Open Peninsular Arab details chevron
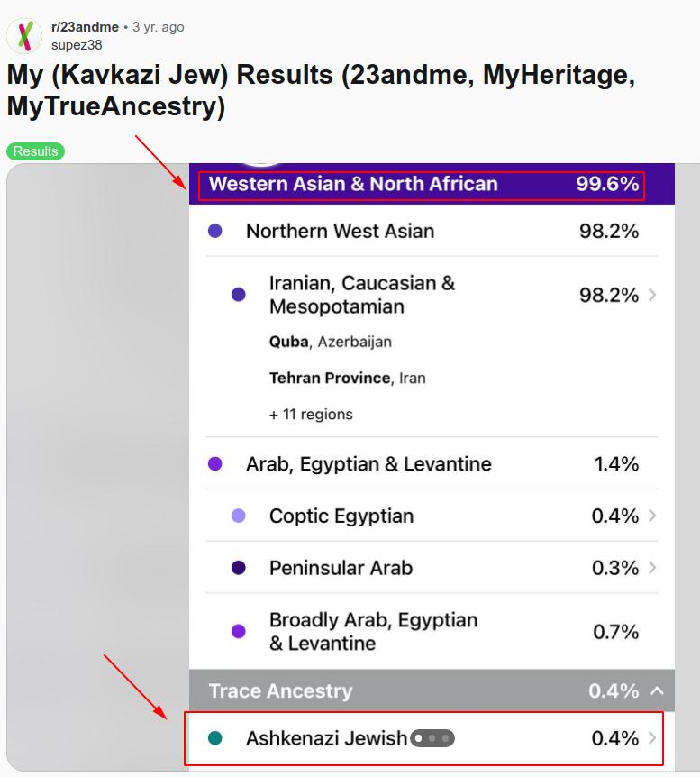700x777 pixels. [652, 568]
